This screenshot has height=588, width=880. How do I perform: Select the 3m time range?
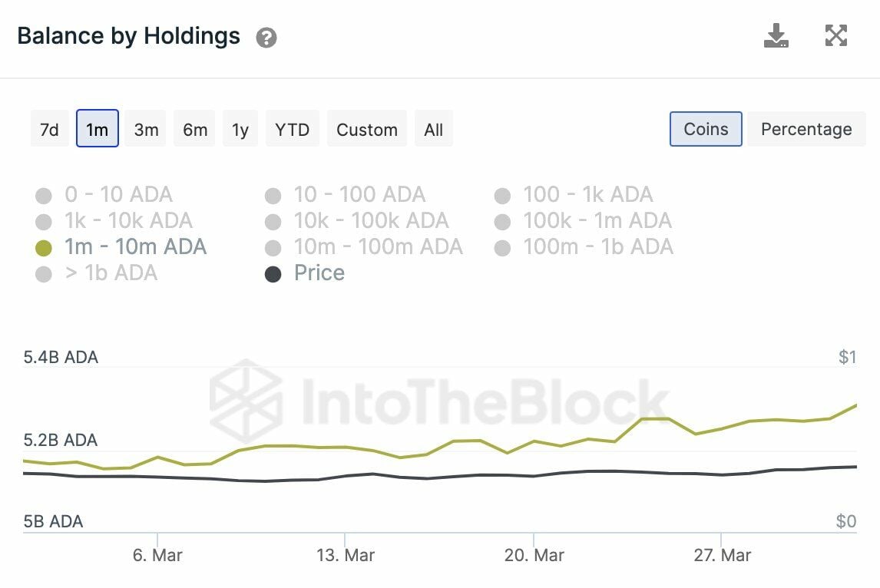pyautogui.click(x=146, y=129)
